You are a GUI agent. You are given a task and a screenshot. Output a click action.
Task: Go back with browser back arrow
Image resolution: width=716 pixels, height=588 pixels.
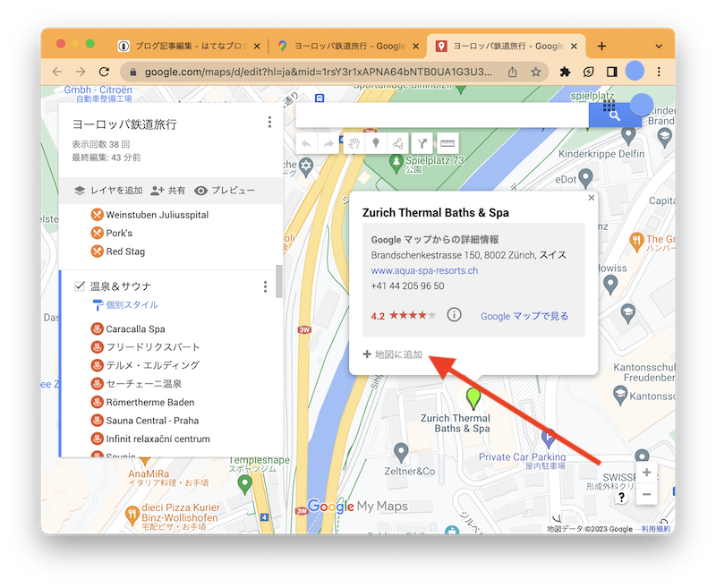point(57,72)
